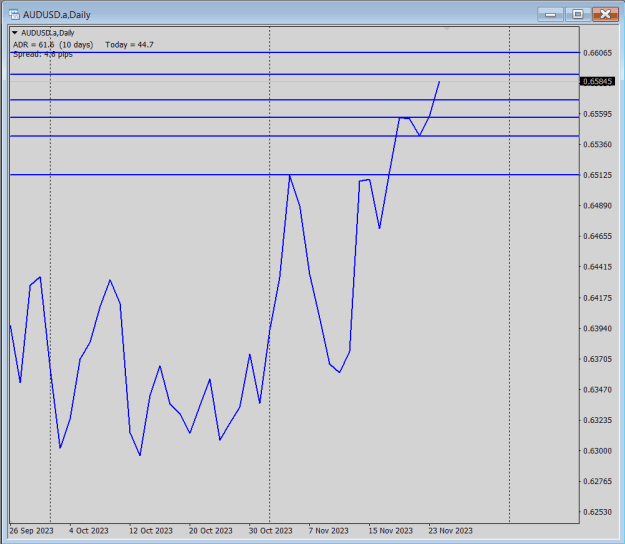Click the 0.66065 price scale value
Screen dimensions: 625x544
pyautogui.click(x=597, y=53)
